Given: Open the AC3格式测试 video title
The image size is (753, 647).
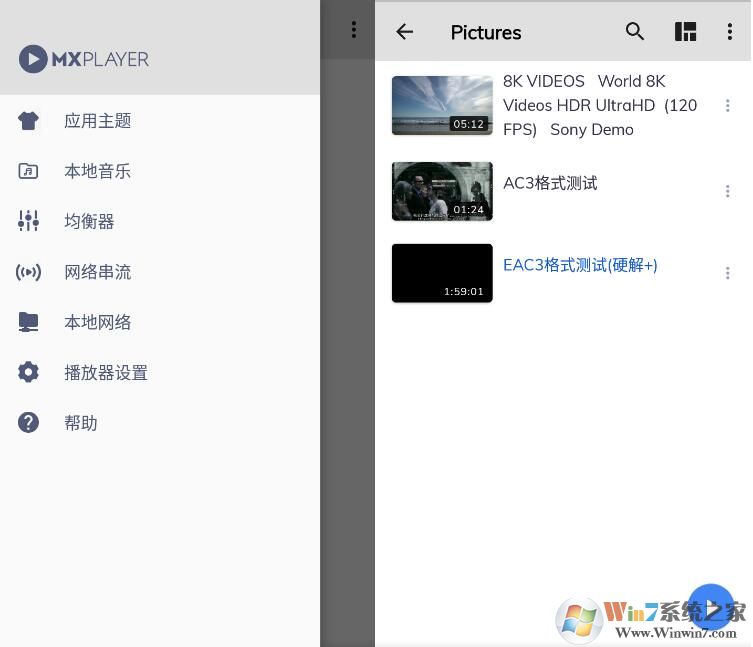Looking at the screenshot, I should (x=550, y=183).
